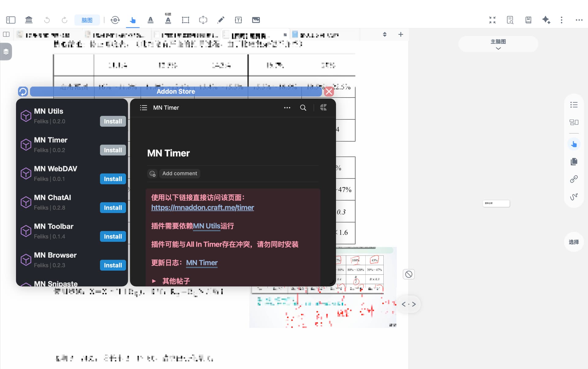Viewport: 588px width, 369px height.
Task: Select the text box tool
Action: (x=238, y=20)
